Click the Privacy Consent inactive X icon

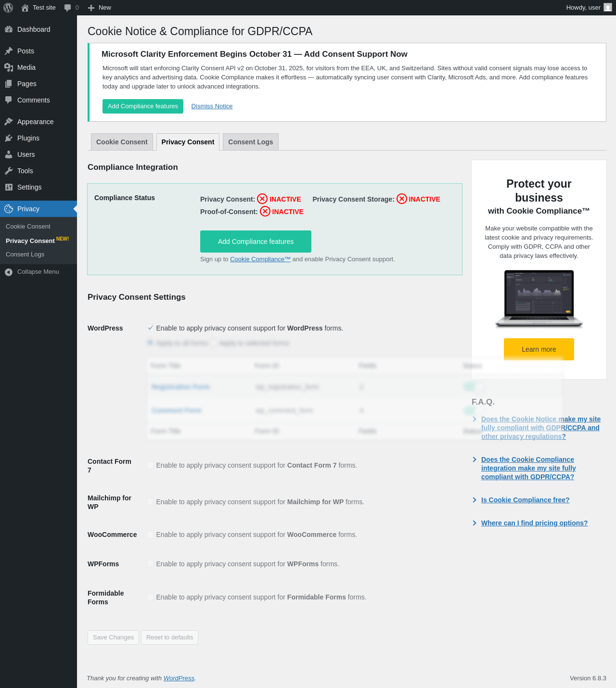[x=262, y=199]
